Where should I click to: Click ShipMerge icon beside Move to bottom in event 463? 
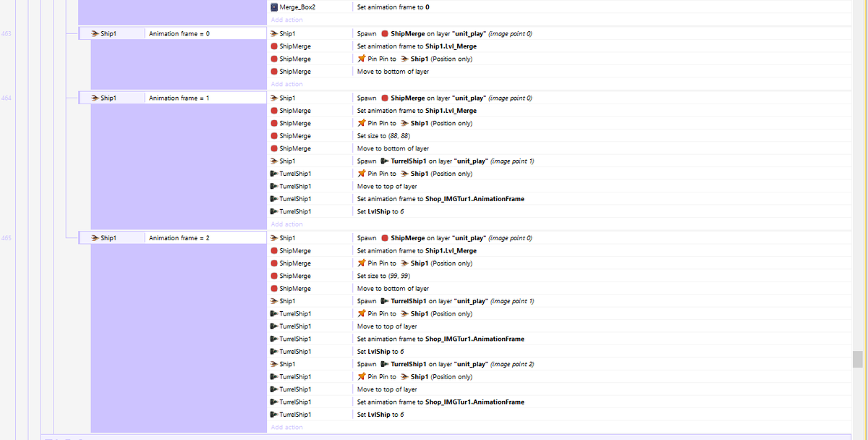274,72
